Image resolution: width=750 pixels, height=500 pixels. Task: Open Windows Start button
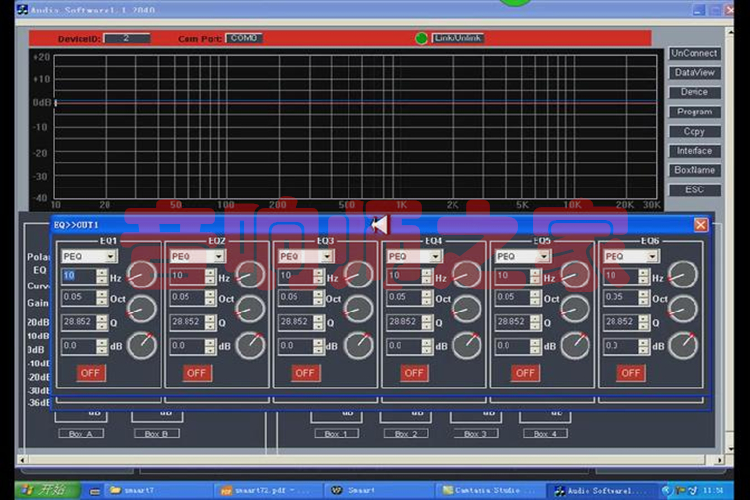tap(47, 490)
